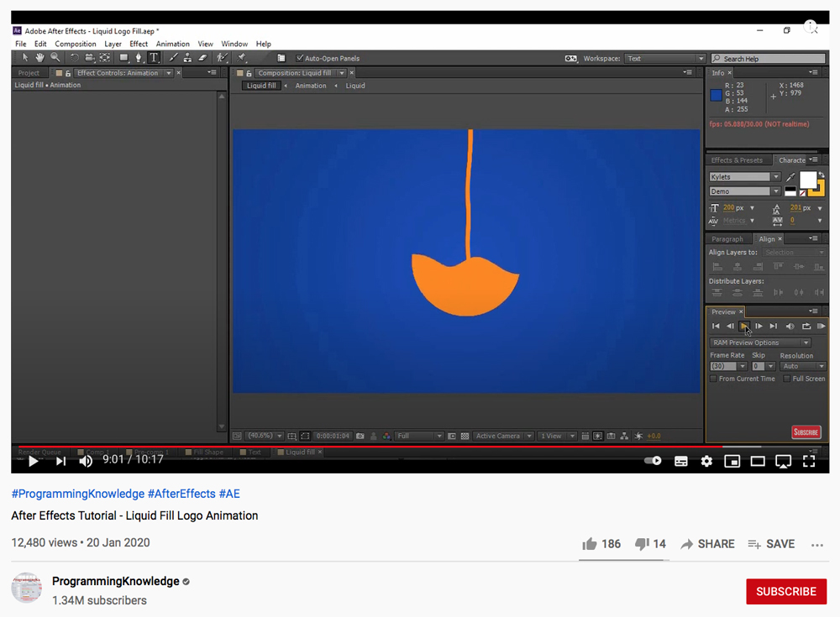Image resolution: width=840 pixels, height=617 pixels.
Task: Click the eyedropper in the Character panel
Action: (x=790, y=177)
